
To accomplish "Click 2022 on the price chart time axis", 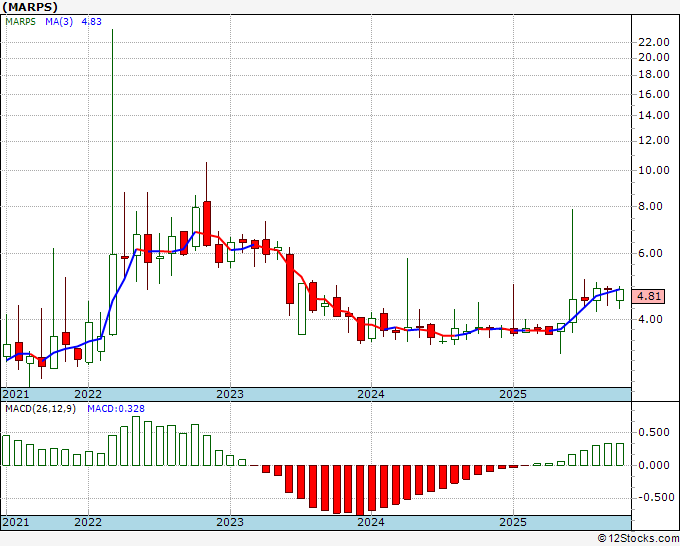I will pos(88,394).
